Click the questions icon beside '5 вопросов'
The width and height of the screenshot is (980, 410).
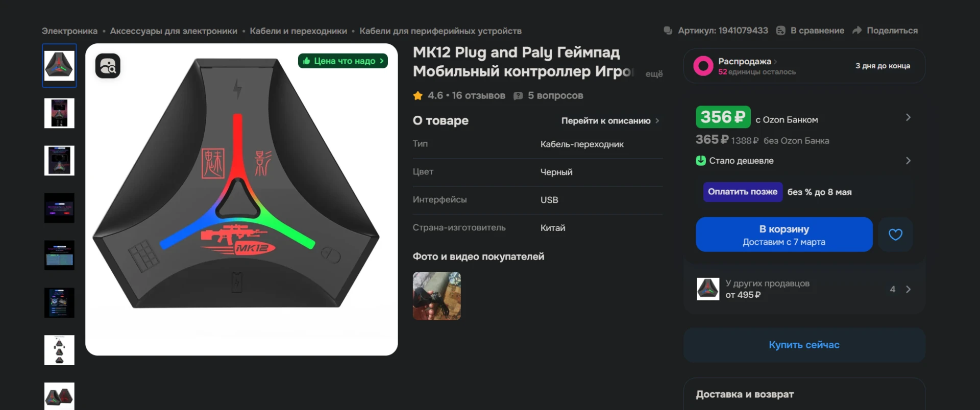[518, 96]
